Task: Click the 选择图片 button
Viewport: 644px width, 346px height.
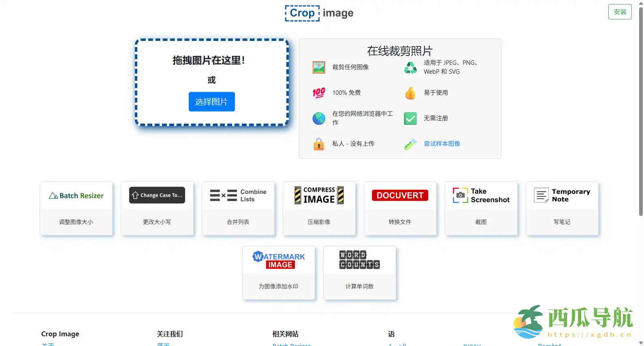Action: tap(211, 102)
